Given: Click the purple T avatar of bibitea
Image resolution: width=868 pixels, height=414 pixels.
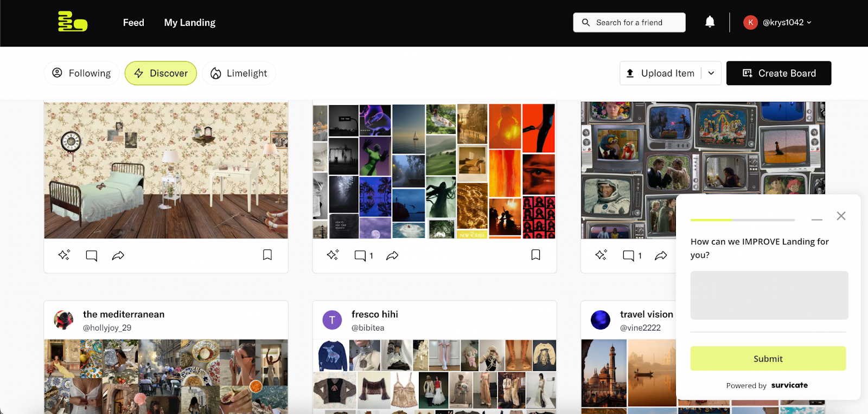Looking at the screenshot, I should [332, 320].
